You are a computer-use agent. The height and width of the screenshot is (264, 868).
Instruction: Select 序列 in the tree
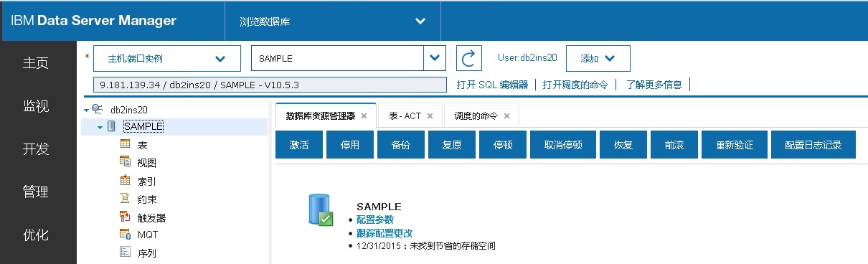[146, 253]
